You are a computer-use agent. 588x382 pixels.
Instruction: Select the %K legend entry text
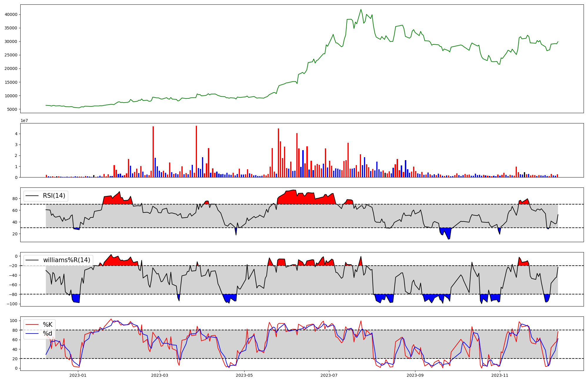click(48, 325)
